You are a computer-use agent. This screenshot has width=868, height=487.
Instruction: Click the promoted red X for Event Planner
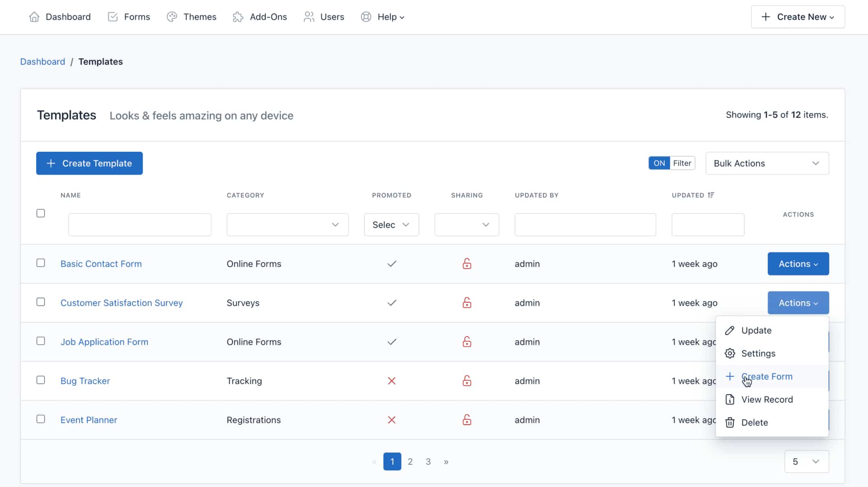pos(392,420)
